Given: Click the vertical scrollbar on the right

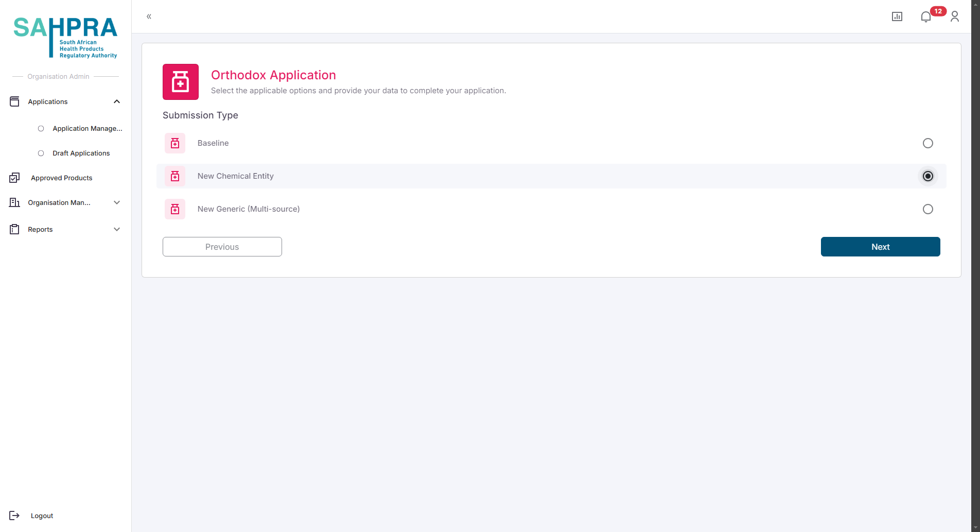Looking at the screenshot, I should pos(975,258).
